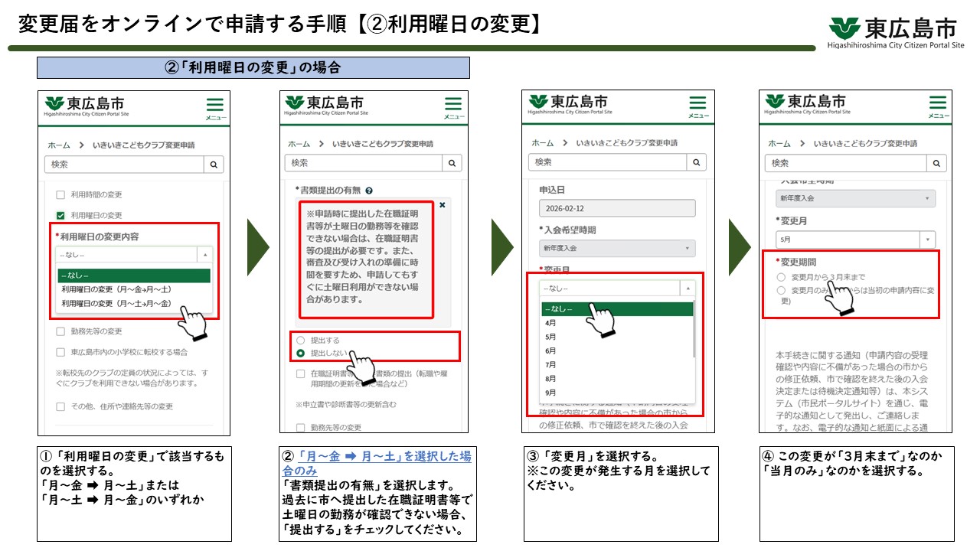Click the search magnifier icon on the first screen

tap(213, 162)
